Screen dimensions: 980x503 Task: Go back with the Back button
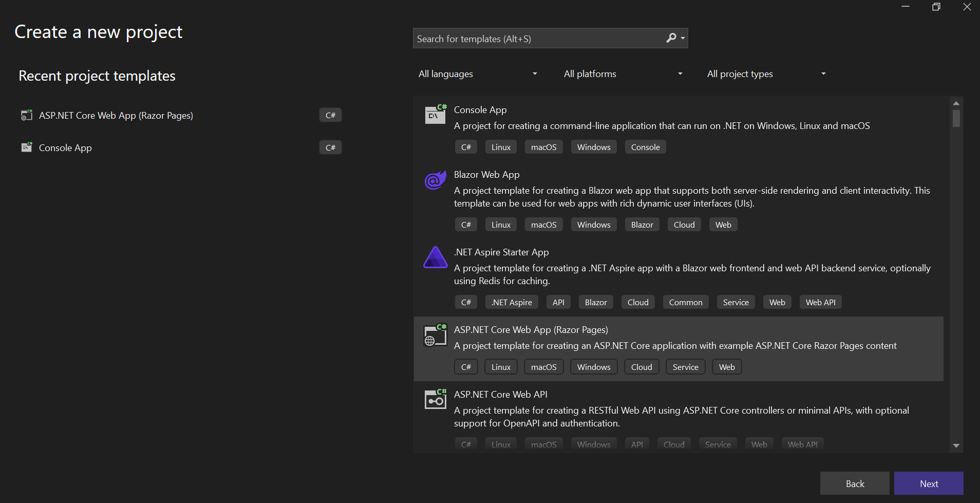click(x=854, y=483)
